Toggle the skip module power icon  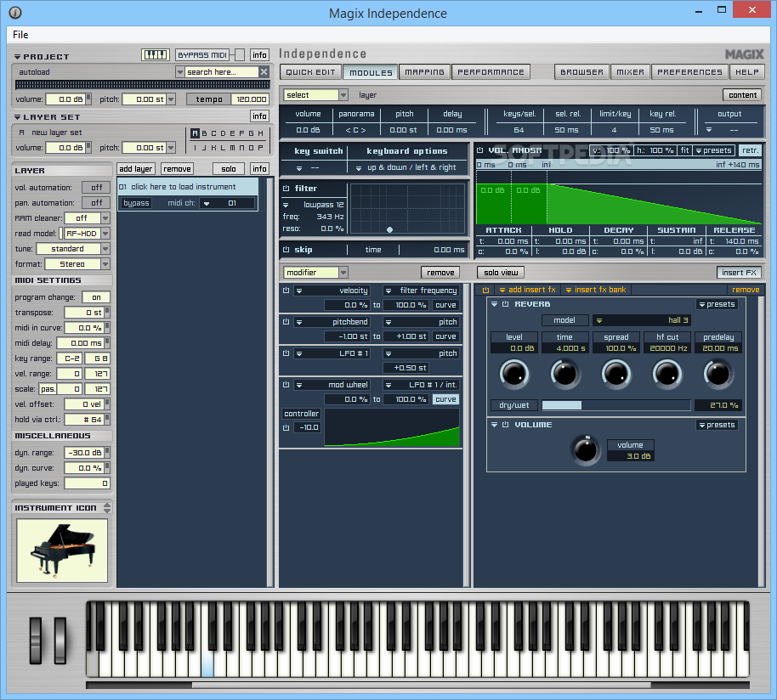point(286,250)
